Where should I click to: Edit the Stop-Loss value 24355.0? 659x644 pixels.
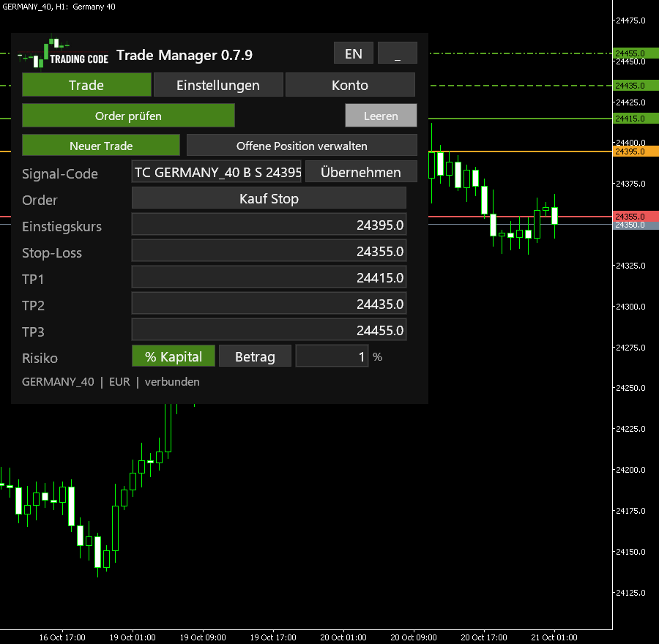(269, 251)
